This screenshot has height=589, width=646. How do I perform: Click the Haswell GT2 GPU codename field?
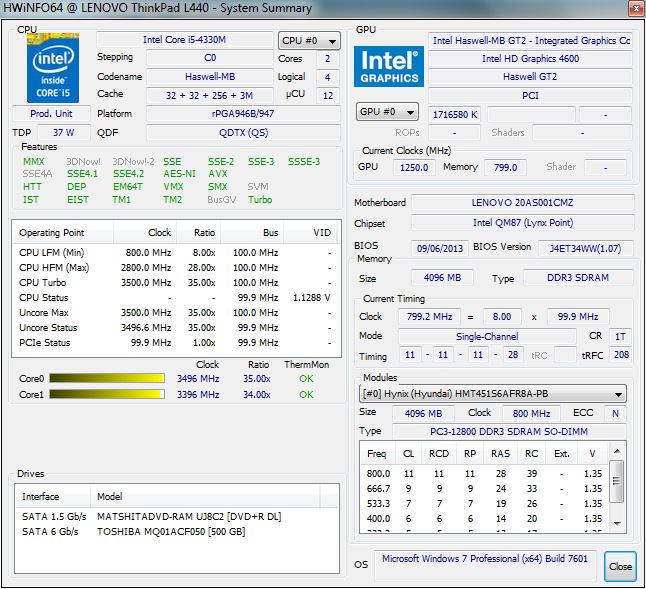coord(530,77)
